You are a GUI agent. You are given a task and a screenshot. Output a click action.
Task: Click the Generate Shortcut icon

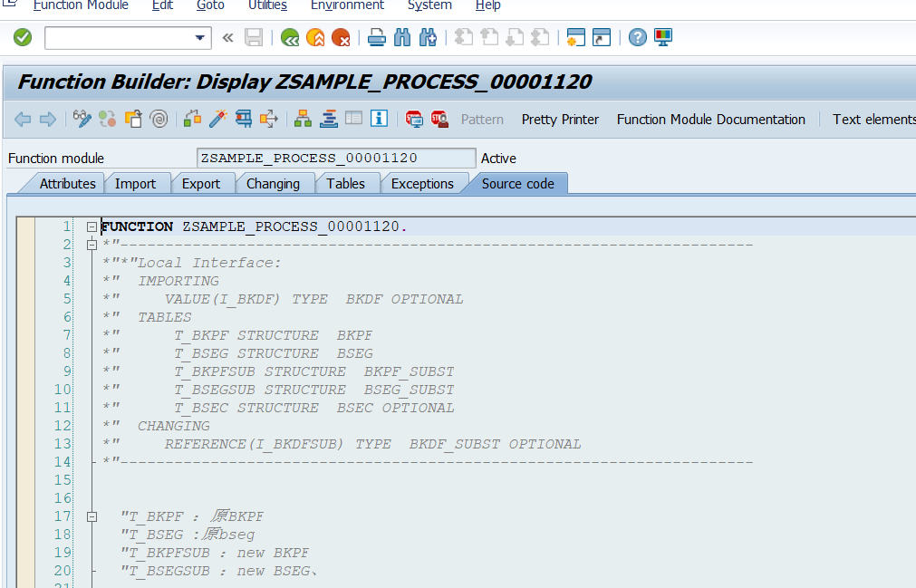pyautogui.click(x=601, y=38)
